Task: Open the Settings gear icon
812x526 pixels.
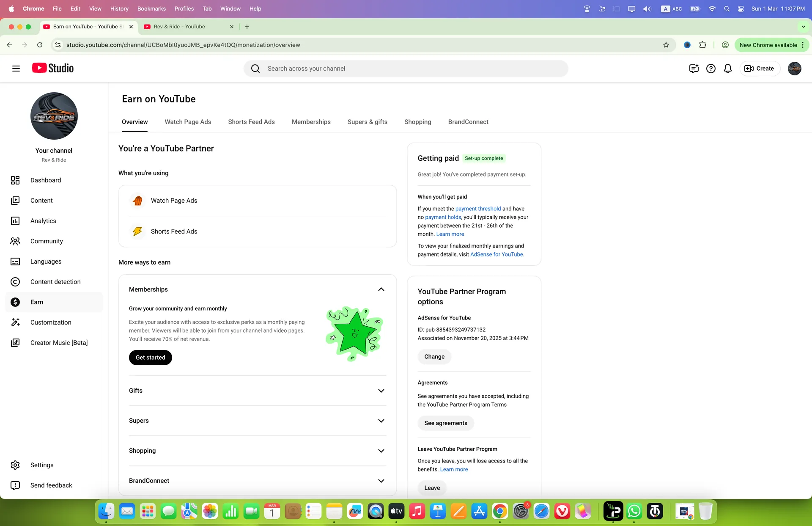Action: tap(15, 465)
